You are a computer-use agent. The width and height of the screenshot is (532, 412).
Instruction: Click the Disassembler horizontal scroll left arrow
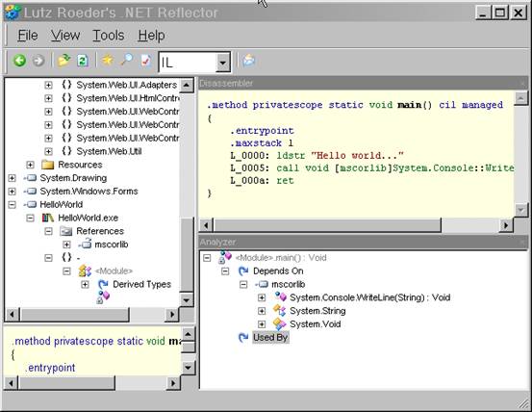[206, 224]
